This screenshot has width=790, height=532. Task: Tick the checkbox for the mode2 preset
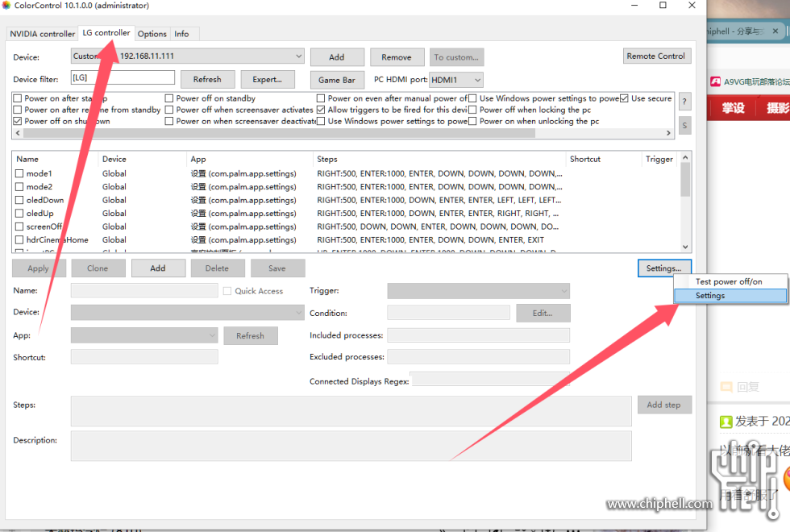coord(19,187)
